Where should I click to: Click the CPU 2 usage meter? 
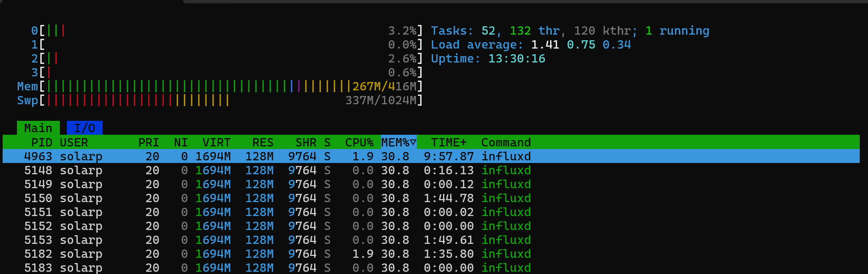(227, 58)
